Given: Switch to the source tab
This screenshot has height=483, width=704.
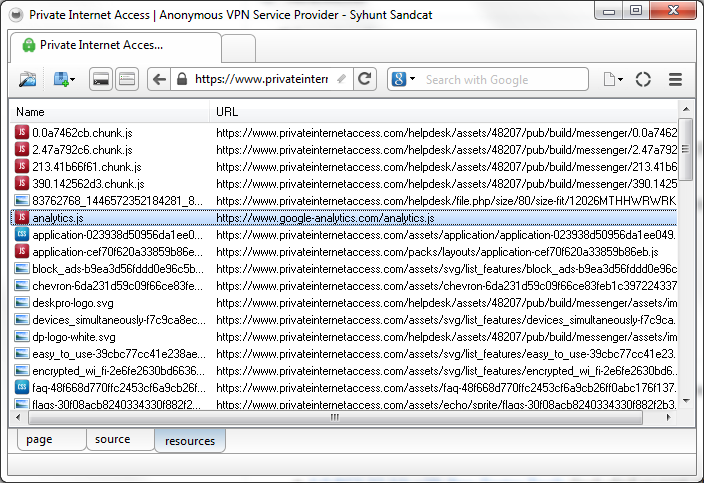Looking at the screenshot, I should click(120, 439).
